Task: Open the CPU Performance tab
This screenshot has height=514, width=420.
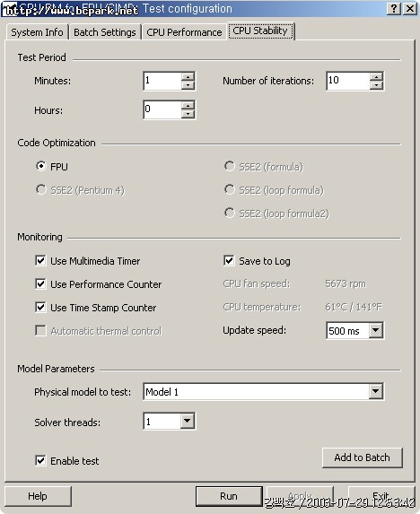Action: pyautogui.click(x=184, y=32)
